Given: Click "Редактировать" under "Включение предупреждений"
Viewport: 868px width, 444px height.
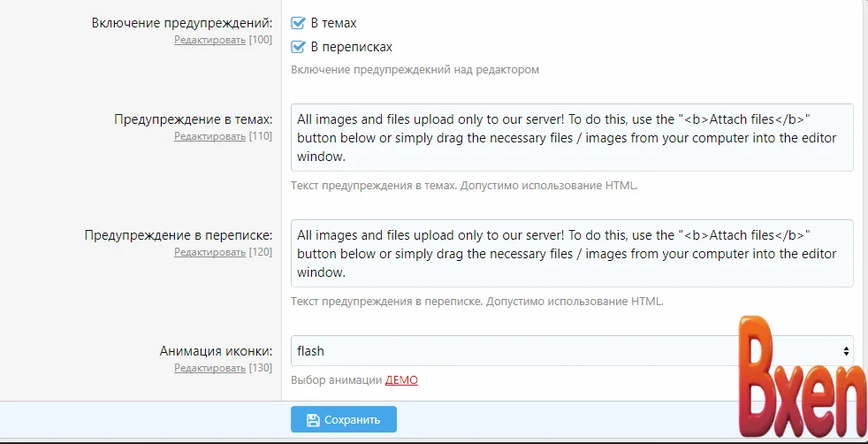Looking at the screenshot, I should click(209, 40).
